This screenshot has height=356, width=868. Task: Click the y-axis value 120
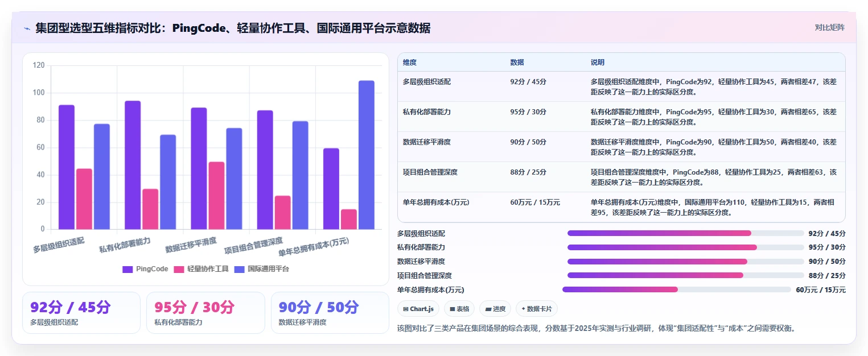pos(39,65)
